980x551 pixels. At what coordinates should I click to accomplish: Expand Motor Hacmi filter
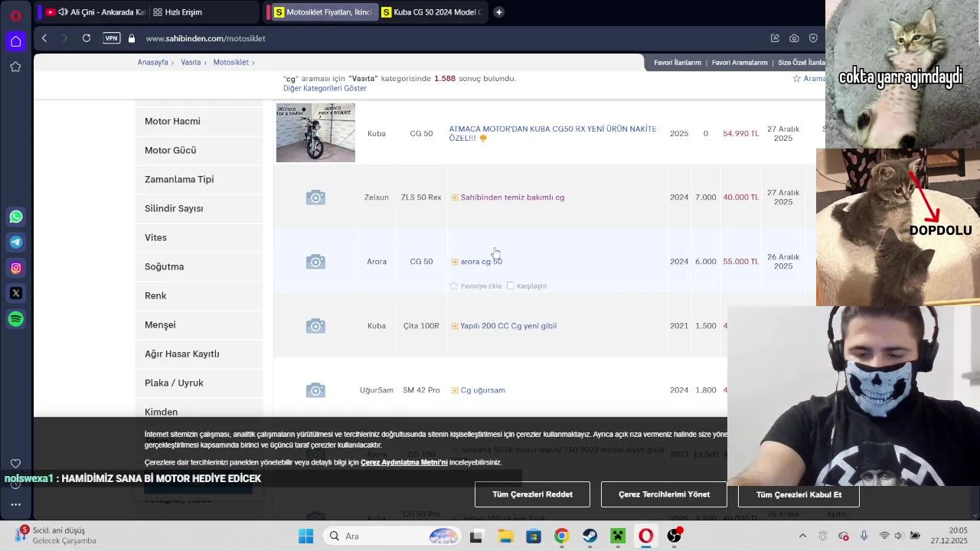point(199,121)
